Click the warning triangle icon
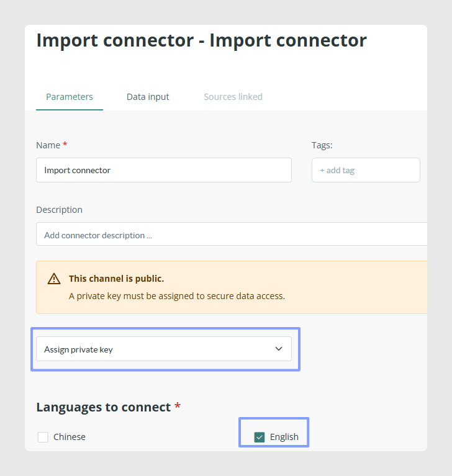Image resolution: width=452 pixels, height=476 pixels. point(54,279)
